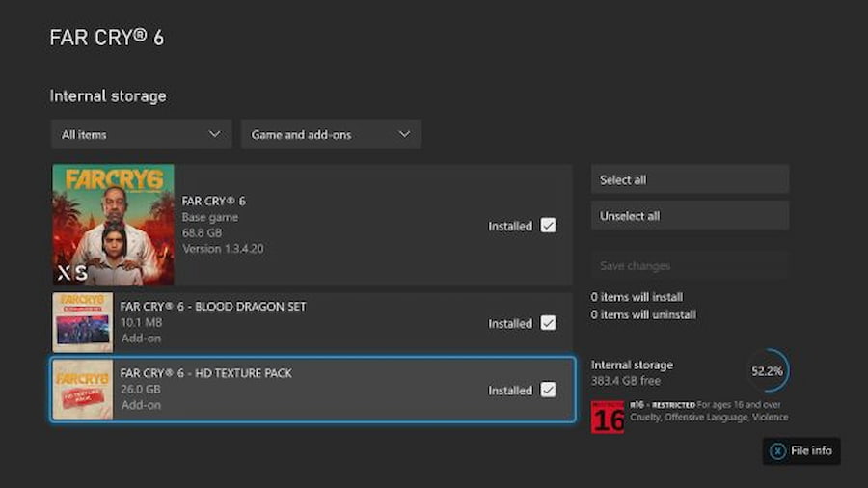868x488 pixels.
Task: Click the X|S badge on the cover art
Action: pyautogui.click(x=69, y=272)
